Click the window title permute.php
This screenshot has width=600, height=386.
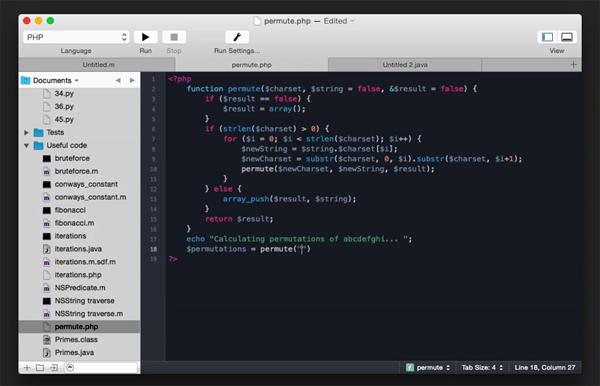[x=287, y=21]
